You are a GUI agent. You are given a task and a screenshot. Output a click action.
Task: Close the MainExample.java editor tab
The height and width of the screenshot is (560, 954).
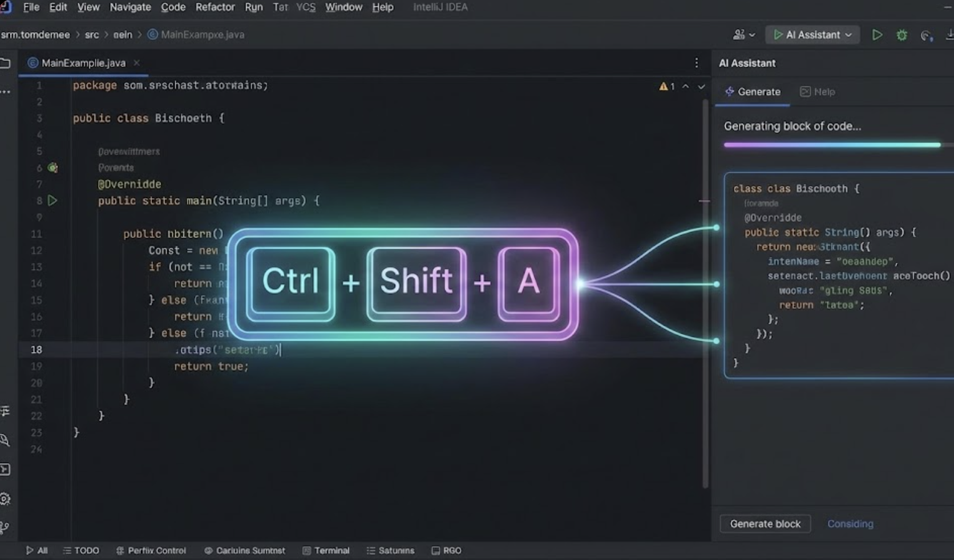(x=136, y=63)
